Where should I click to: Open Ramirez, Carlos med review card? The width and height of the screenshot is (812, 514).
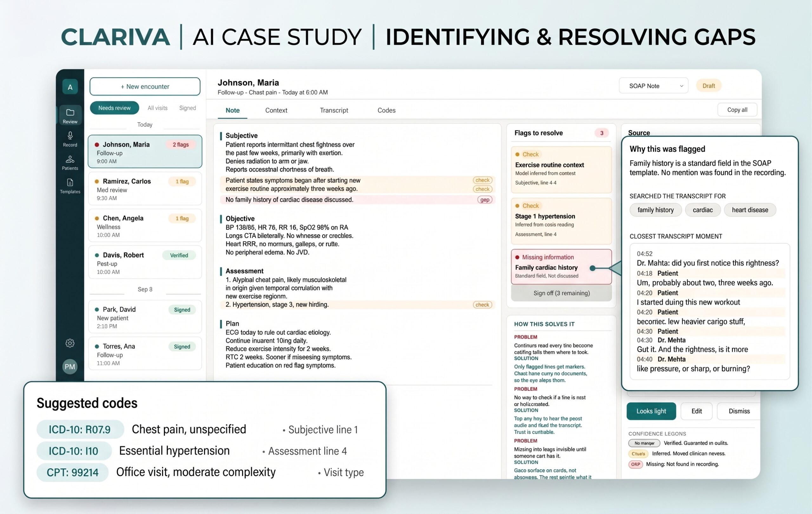point(145,189)
